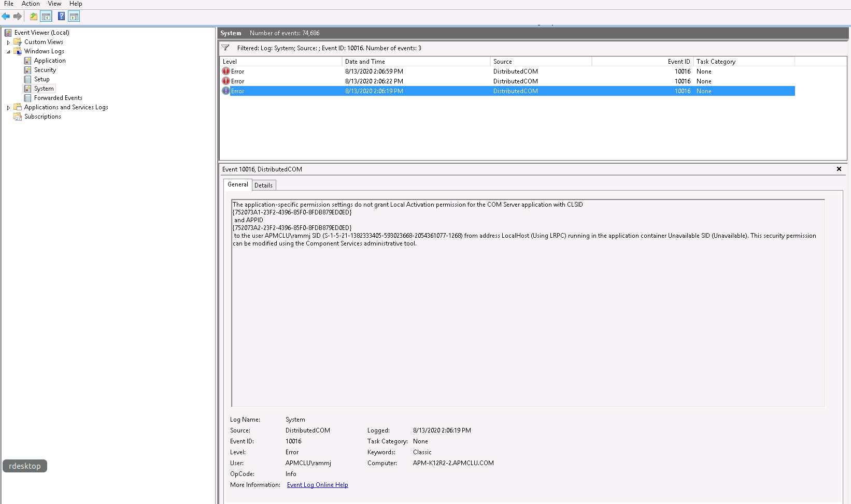The width and height of the screenshot is (851, 504).
Task: Switch to the Details tab
Action: pyautogui.click(x=263, y=185)
